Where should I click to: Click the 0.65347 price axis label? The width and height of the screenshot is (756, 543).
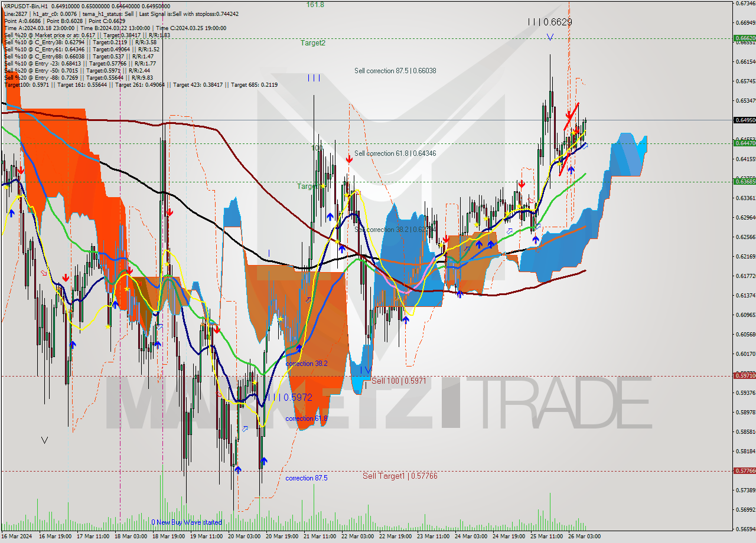click(x=745, y=100)
